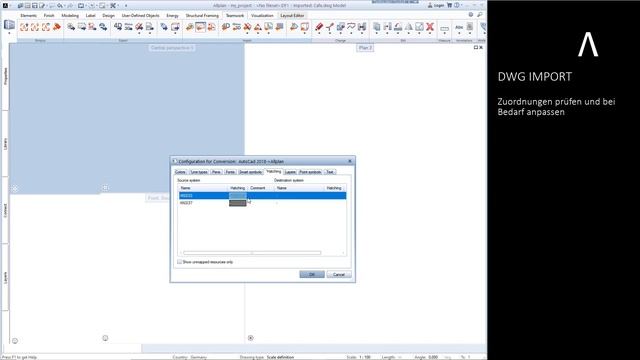Image resolution: width=640 pixels, height=360 pixels.
Task: Click the scissors tools icon in quick access toolbar
Action: click(113, 6)
